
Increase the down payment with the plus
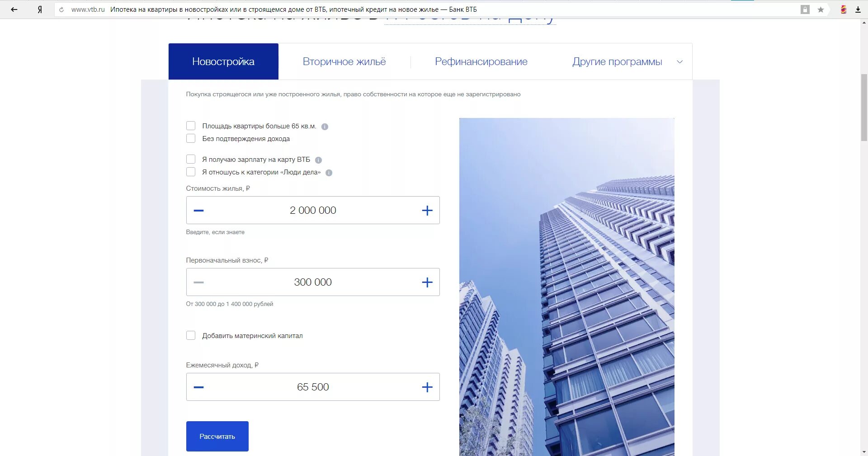427,282
